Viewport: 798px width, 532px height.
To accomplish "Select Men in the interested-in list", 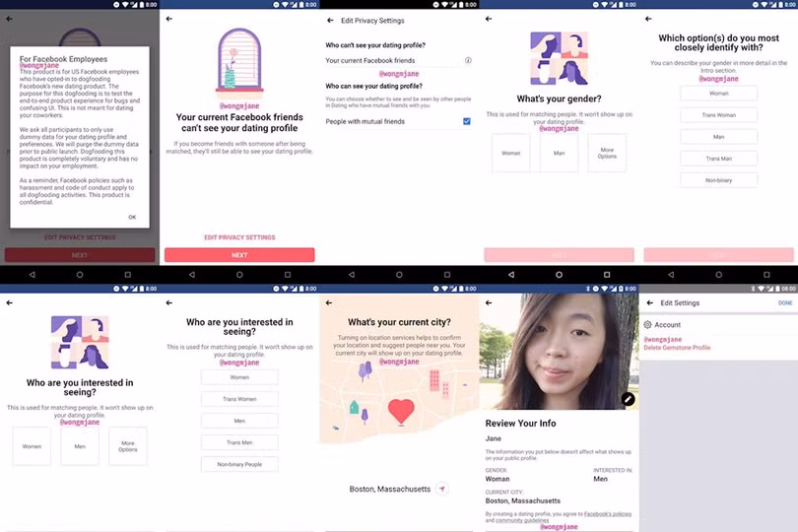I will click(x=239, y=421).
